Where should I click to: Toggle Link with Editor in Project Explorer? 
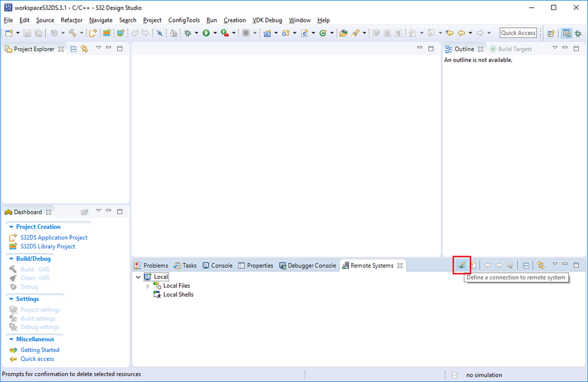(85, 49)
